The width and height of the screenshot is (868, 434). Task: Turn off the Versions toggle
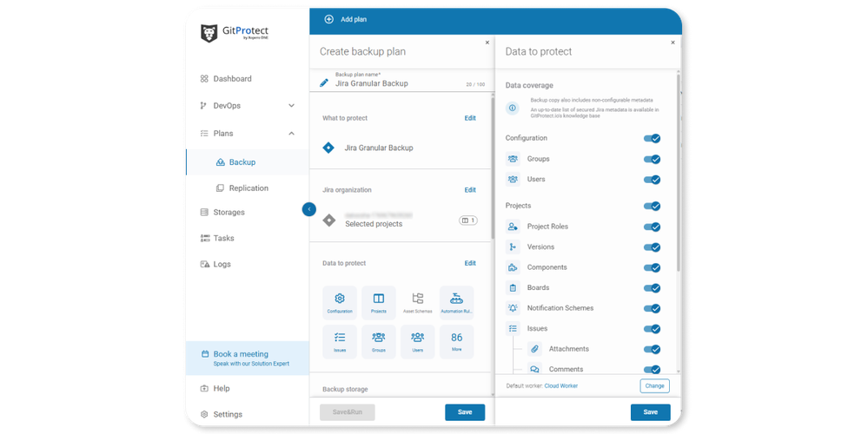[x=653, y=247]
